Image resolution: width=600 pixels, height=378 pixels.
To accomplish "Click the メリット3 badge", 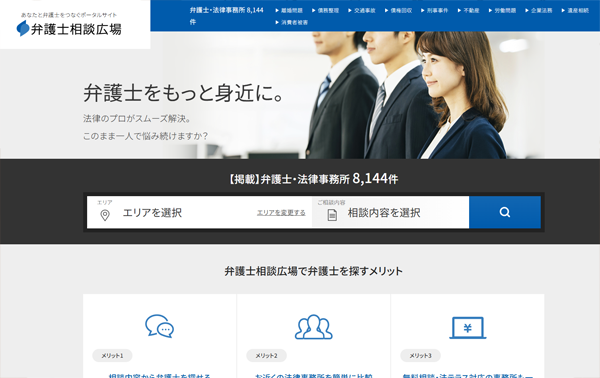I will point(420,355).
